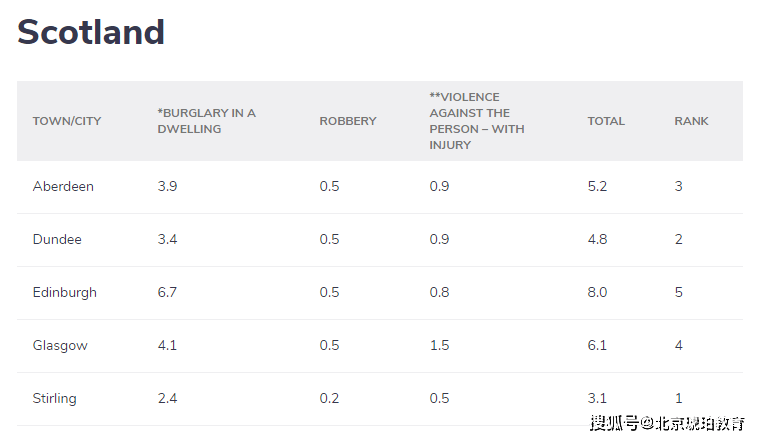Click the TOWN/CITY column header

click(x=67, y=121)
